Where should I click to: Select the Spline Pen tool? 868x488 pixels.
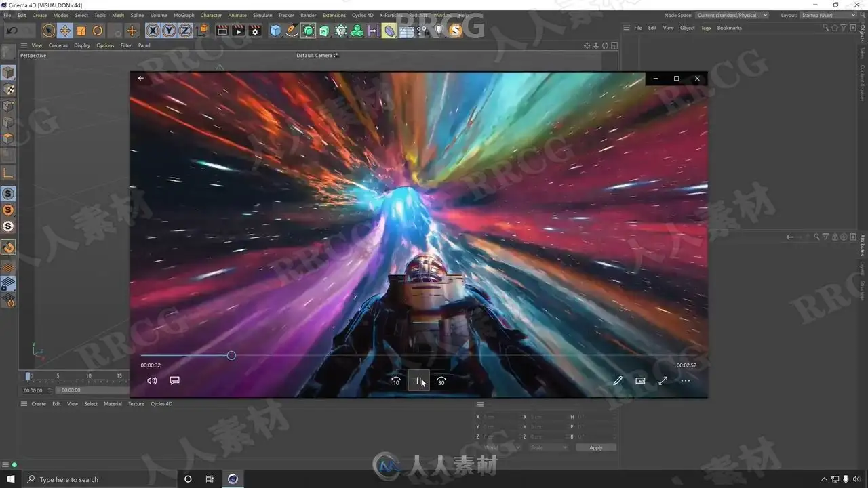tap(292, 30)
